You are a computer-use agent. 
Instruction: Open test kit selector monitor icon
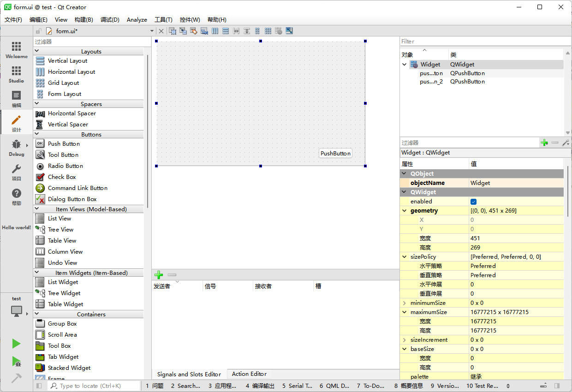17,311
